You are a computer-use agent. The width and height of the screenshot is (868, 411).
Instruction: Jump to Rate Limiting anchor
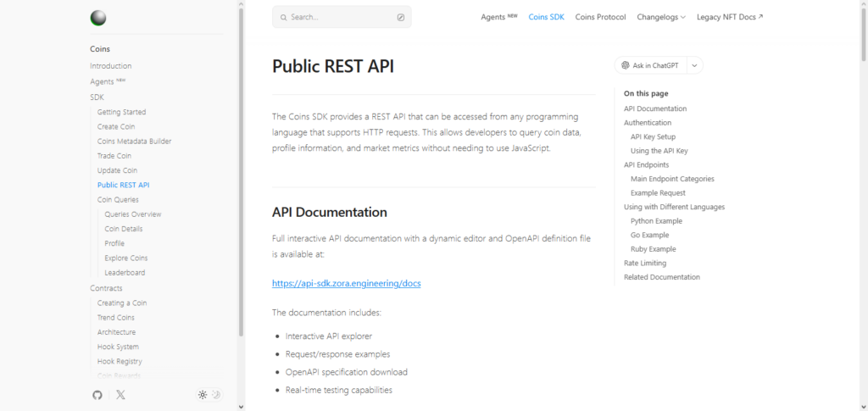645,264
